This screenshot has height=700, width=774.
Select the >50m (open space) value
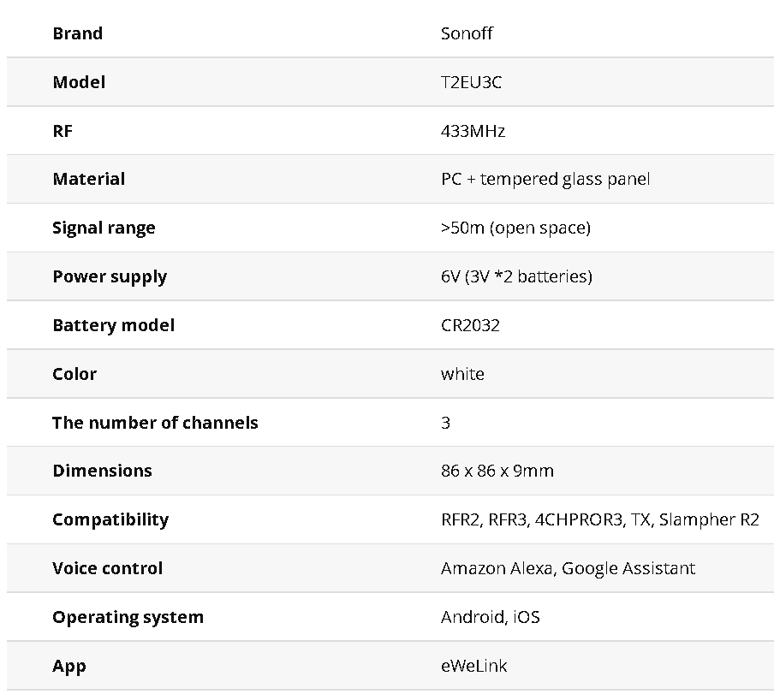tap(515, 228)
